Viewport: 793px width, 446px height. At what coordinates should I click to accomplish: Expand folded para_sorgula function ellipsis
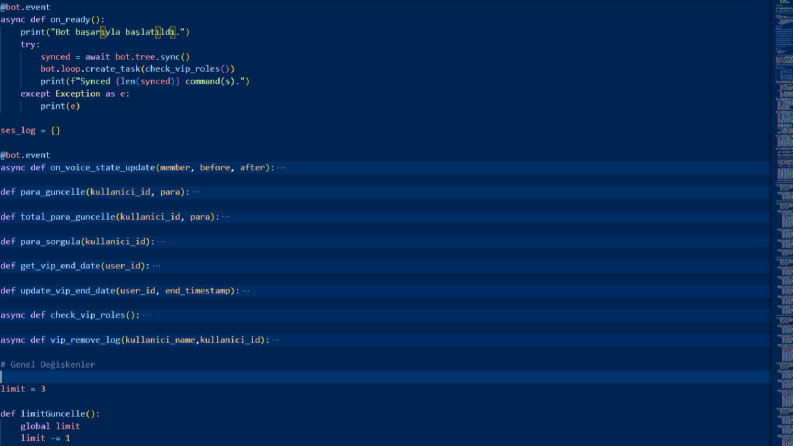161,242
